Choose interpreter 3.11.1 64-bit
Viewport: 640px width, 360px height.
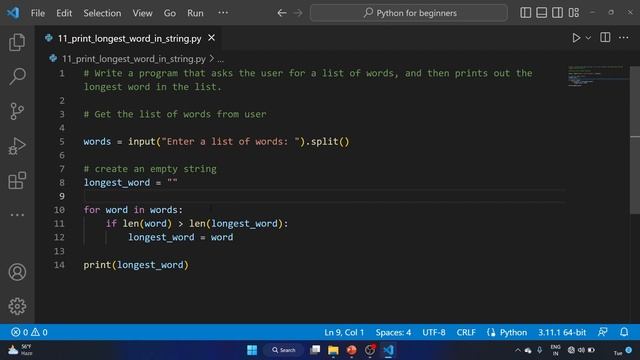(562, 332)
